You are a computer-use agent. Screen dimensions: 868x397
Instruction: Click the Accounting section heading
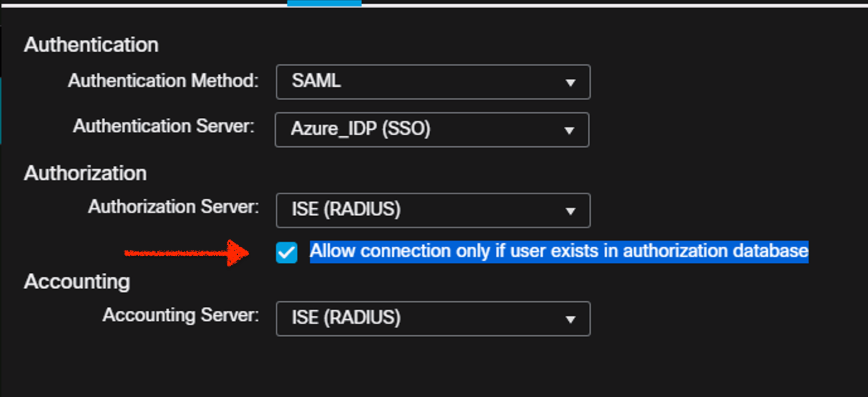click(x=77, y=282)
